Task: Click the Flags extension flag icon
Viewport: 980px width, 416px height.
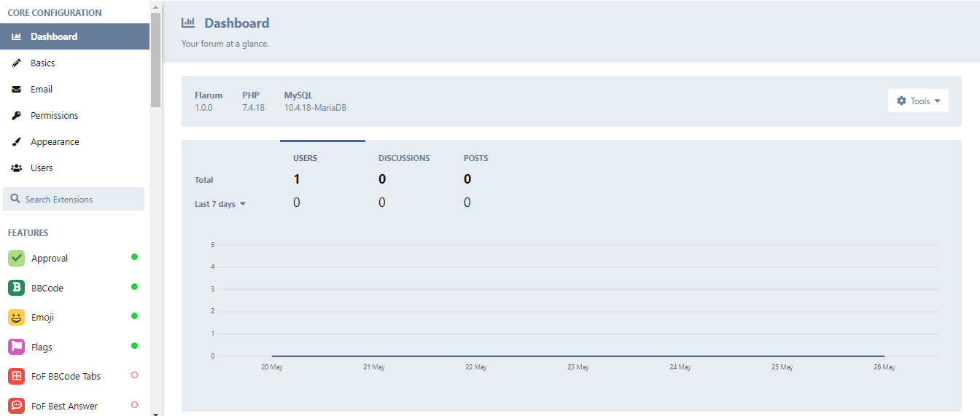Action: (16, 347)
